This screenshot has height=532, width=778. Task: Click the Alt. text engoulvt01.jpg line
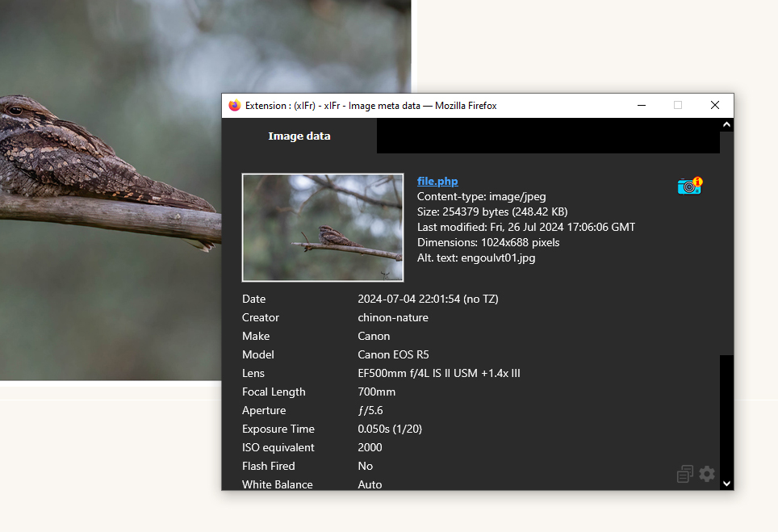point(476,258)
